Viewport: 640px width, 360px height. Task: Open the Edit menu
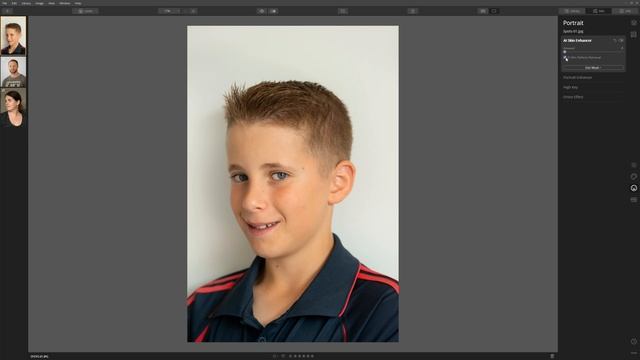click(x=14, y=3)
